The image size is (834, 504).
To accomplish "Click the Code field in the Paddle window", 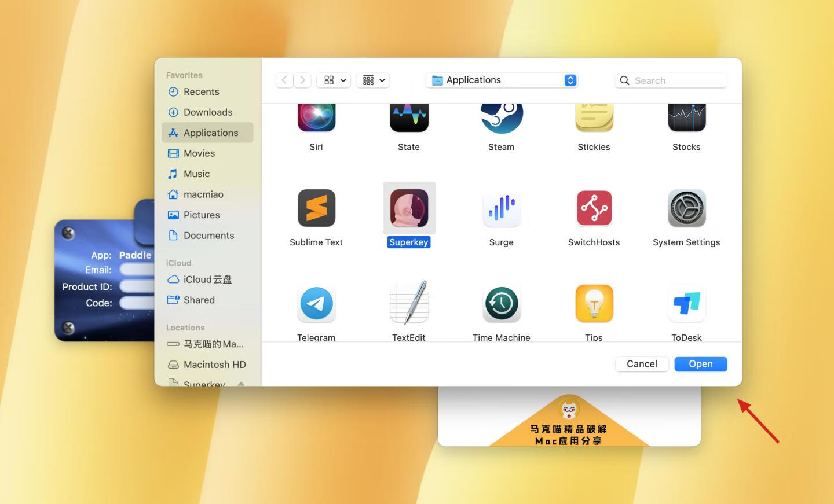I will pyautogui.click(x=137, y=303).
